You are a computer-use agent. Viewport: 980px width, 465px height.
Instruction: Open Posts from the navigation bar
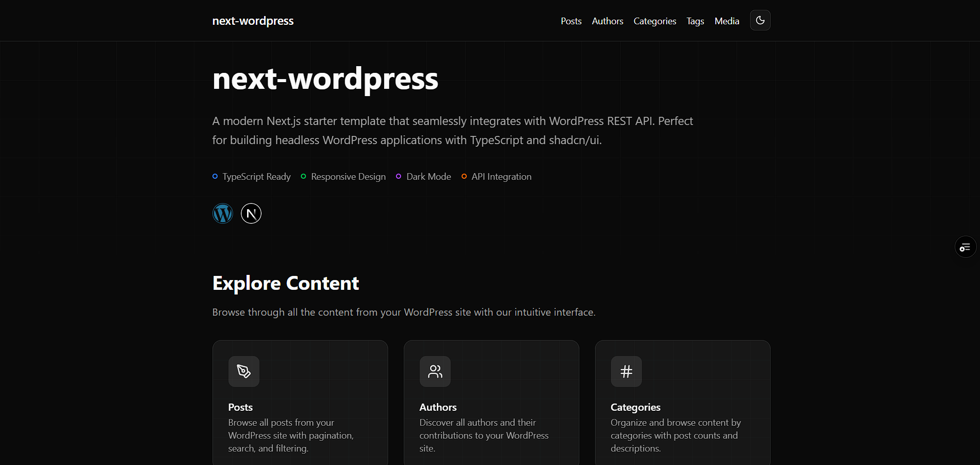(571, 21)
